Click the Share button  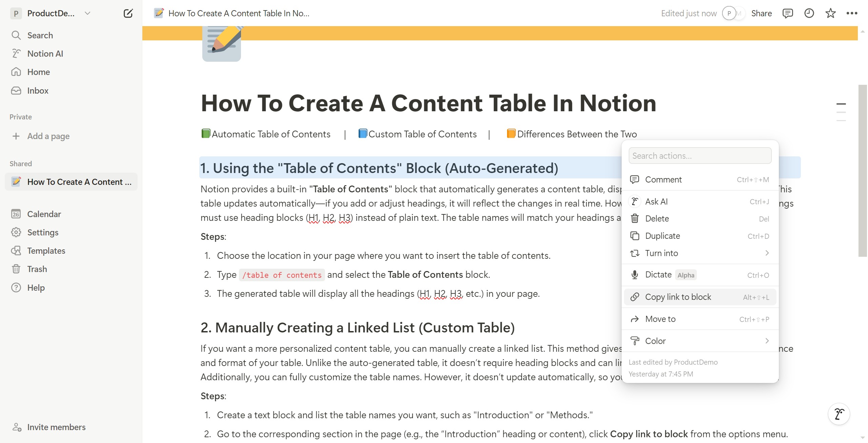(x=761, y=13)
